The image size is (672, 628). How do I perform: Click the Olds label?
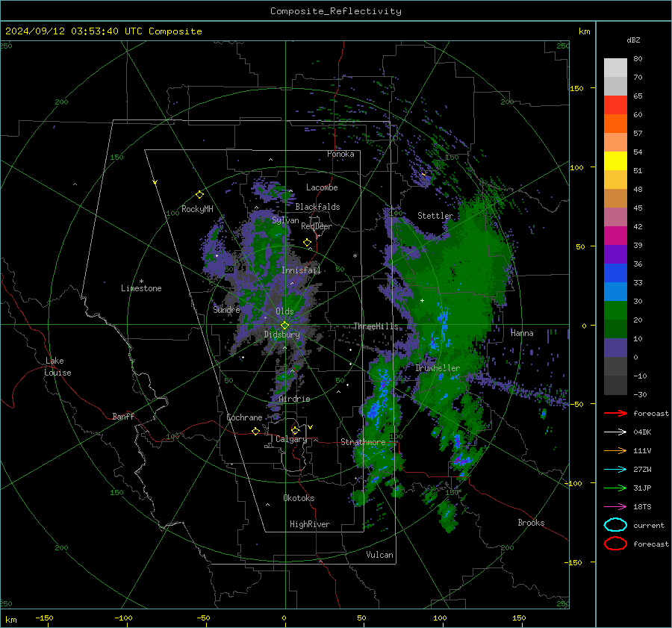tap(284, 311)
